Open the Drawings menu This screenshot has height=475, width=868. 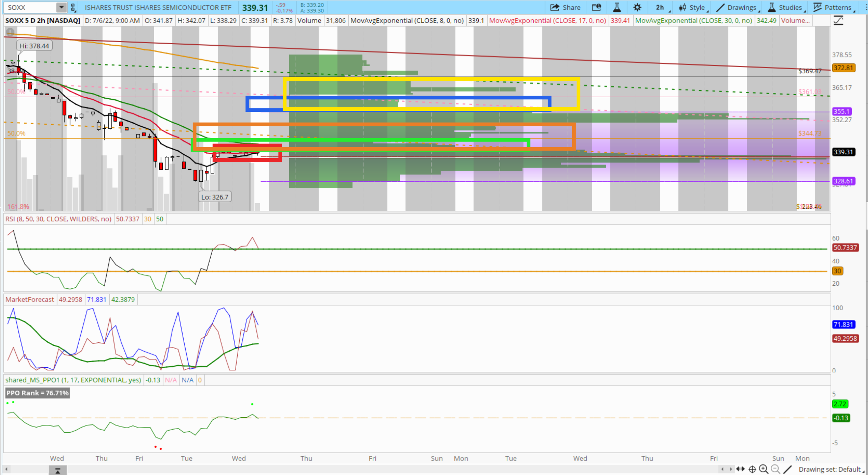737,7
